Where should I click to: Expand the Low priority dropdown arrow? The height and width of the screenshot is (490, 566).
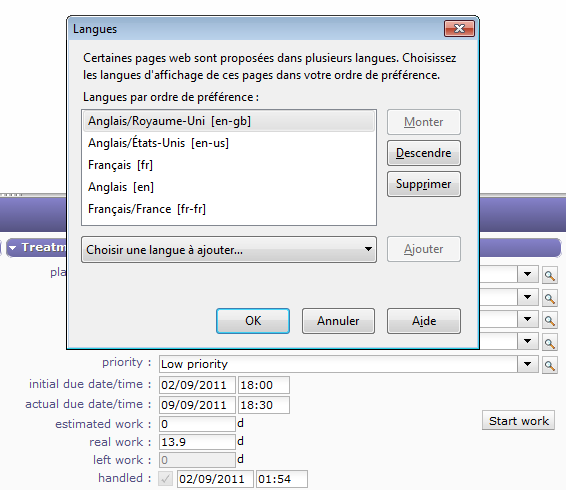pyautogui.click(x=527, y=364)
